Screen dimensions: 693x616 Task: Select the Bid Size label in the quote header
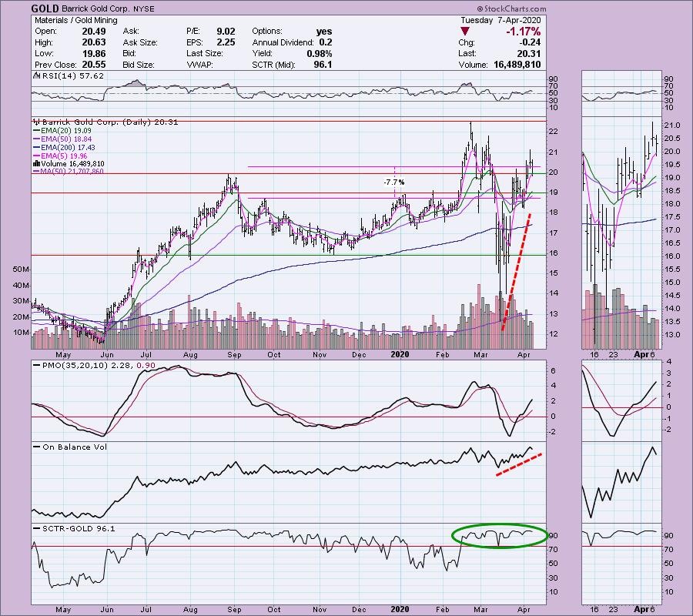pos(139,65)
